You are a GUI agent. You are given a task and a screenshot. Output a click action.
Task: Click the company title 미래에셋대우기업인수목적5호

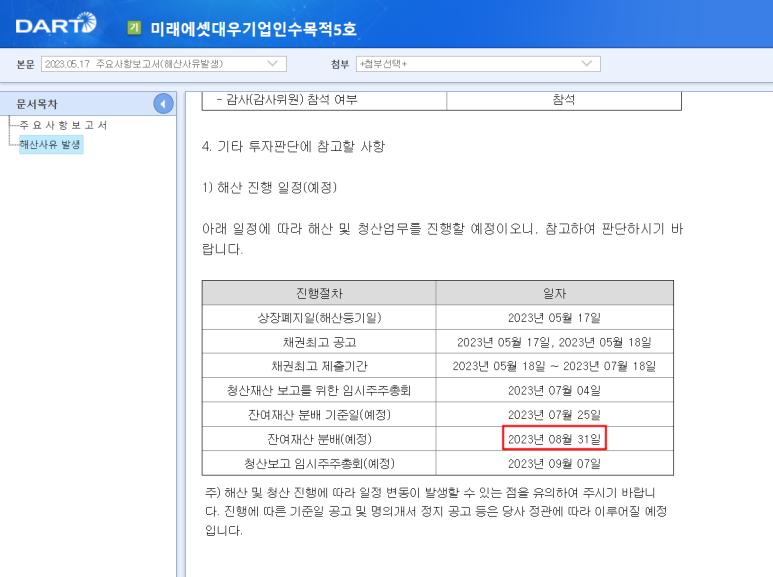[x=253, y=29]
